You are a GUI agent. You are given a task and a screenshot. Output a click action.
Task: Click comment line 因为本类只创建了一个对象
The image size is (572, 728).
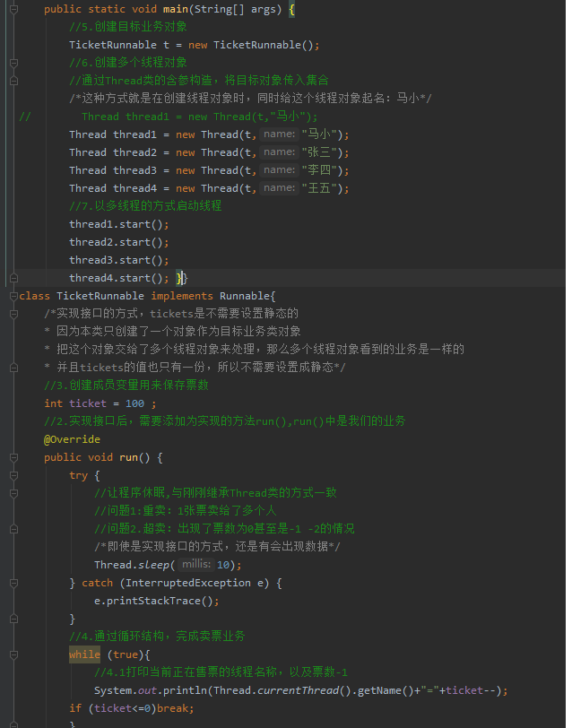pos(172,332)
